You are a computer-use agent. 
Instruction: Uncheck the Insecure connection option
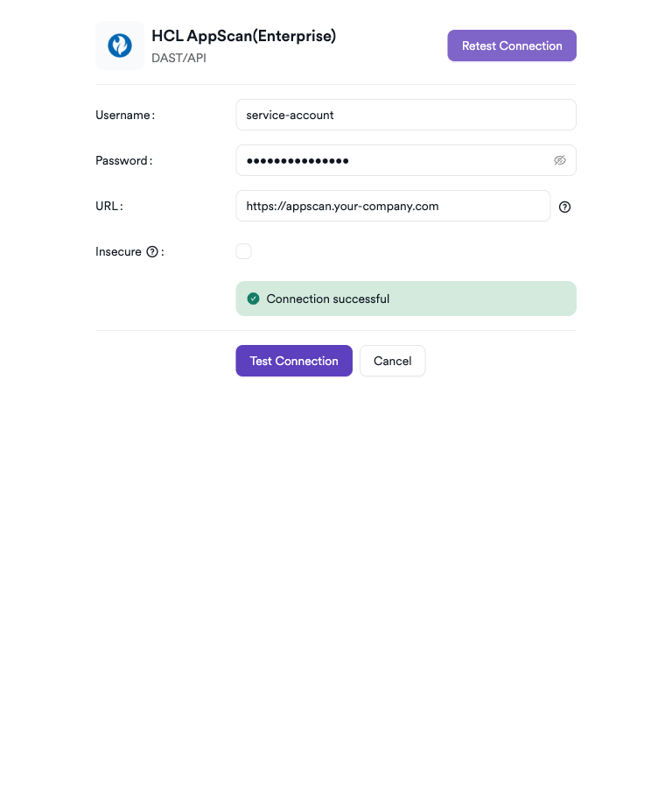pyautogui.click(x=243, y=250)
